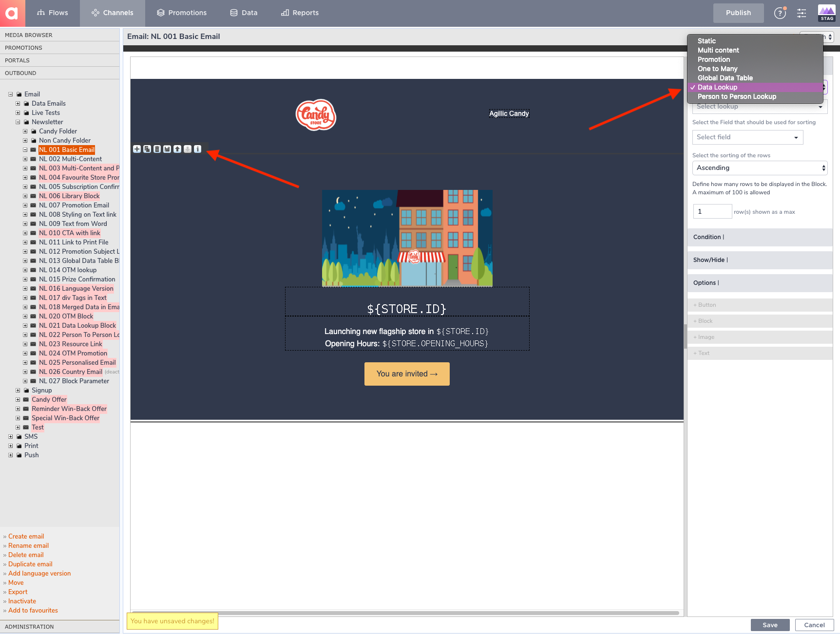Open the help question mark icon
This screenshot has width=840, height=634.
pos(780,13)
